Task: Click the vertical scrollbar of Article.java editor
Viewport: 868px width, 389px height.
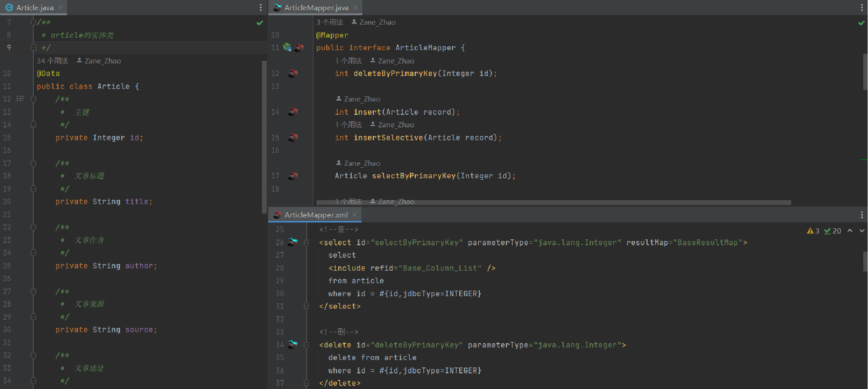Action: (x=264, y=137)
